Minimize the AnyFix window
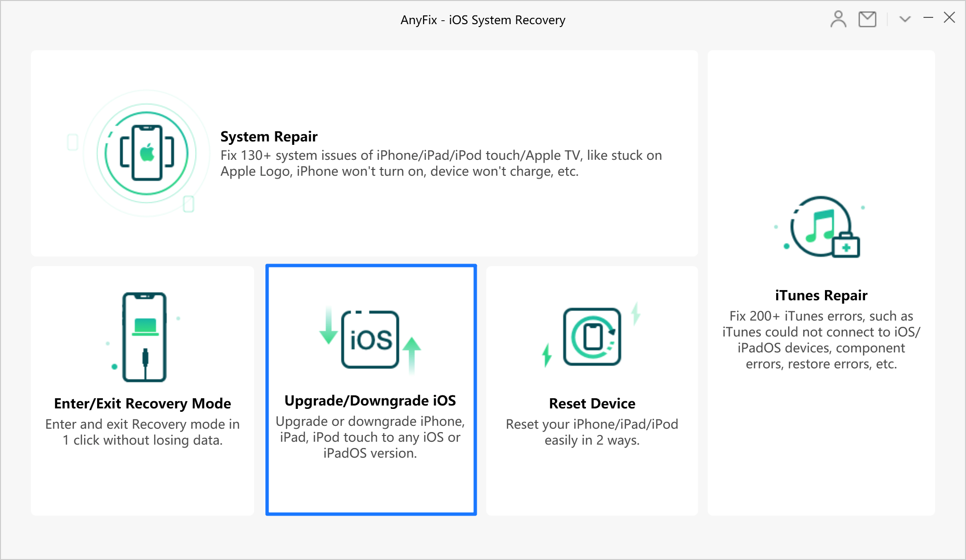 point(928,18)
